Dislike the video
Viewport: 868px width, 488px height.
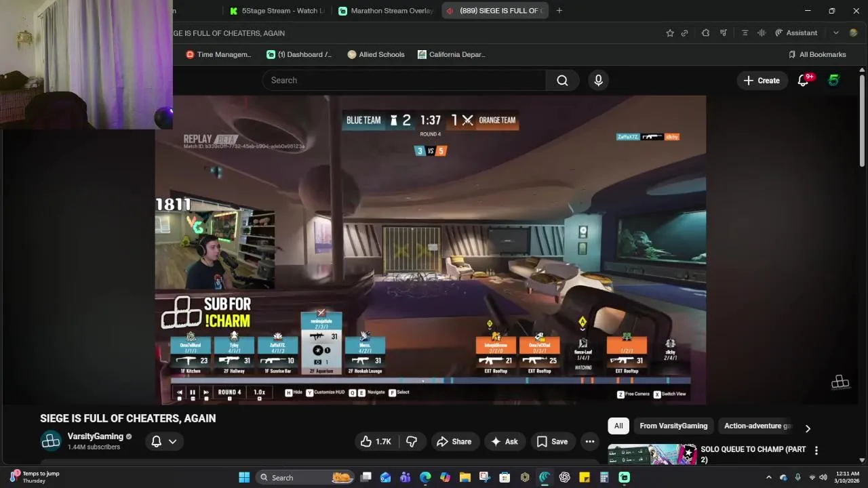(412, 441)
